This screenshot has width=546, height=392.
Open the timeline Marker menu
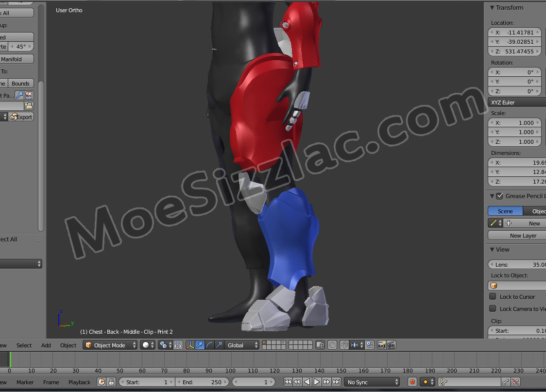(x=25, y=382)
